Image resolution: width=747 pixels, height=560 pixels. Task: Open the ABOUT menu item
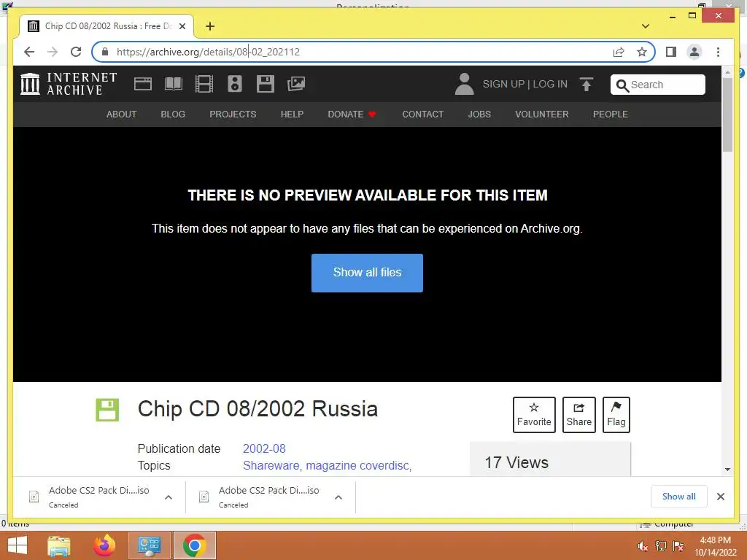click(122, 114)
